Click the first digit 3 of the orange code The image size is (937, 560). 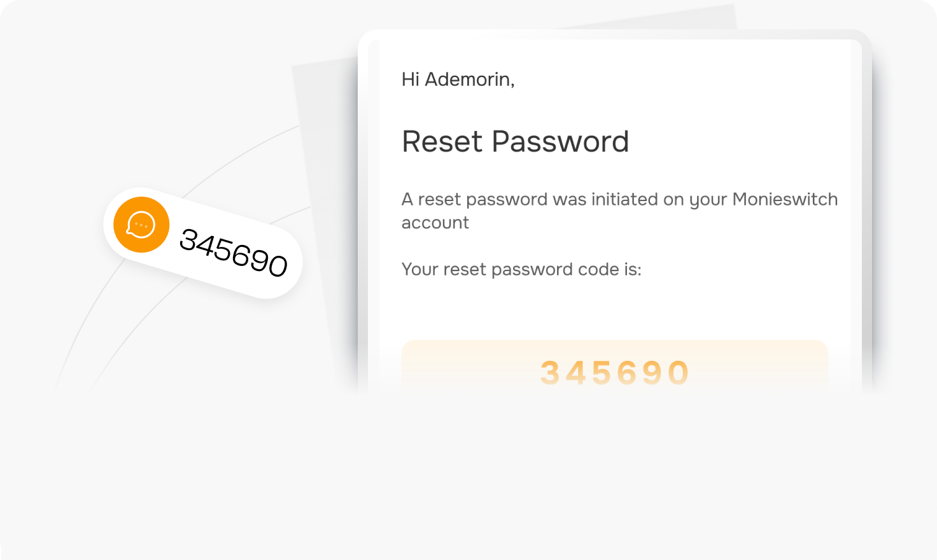point(549,373)
